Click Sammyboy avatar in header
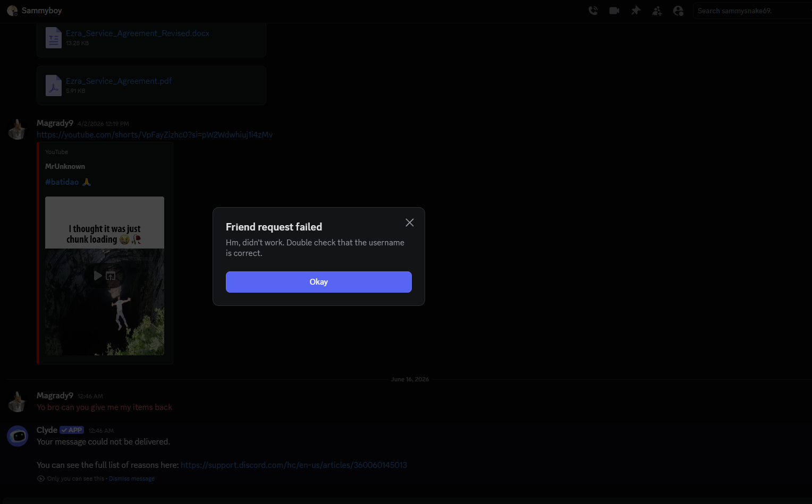Image resolution: width=812 pixels, height=504 pixels. click(x=12, y=11)
